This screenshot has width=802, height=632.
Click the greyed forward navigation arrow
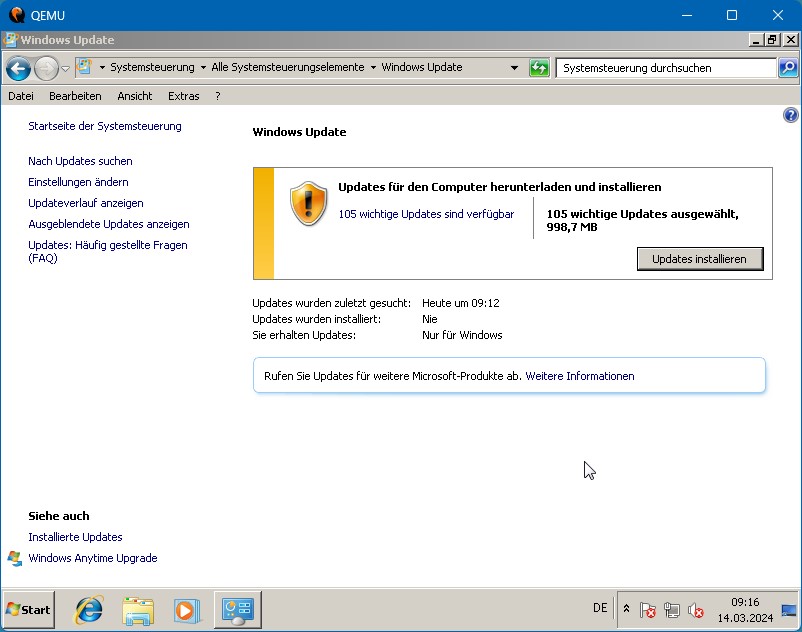click(x=46, y=68)
